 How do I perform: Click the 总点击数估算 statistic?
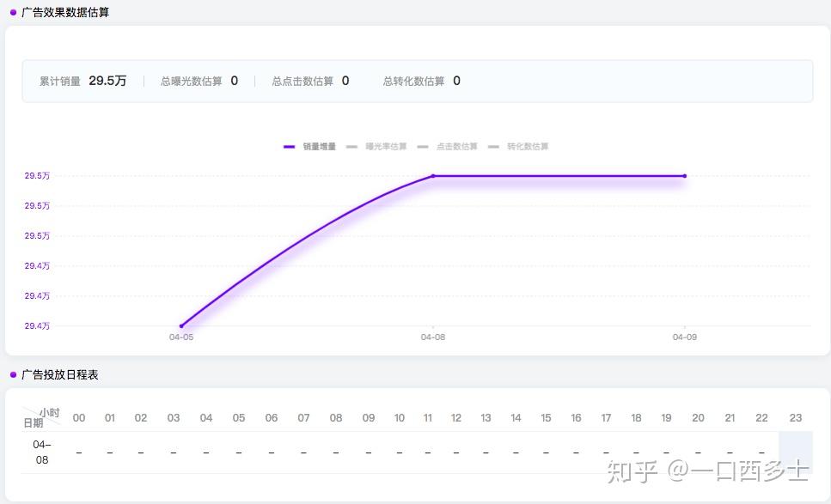point(310,81)
